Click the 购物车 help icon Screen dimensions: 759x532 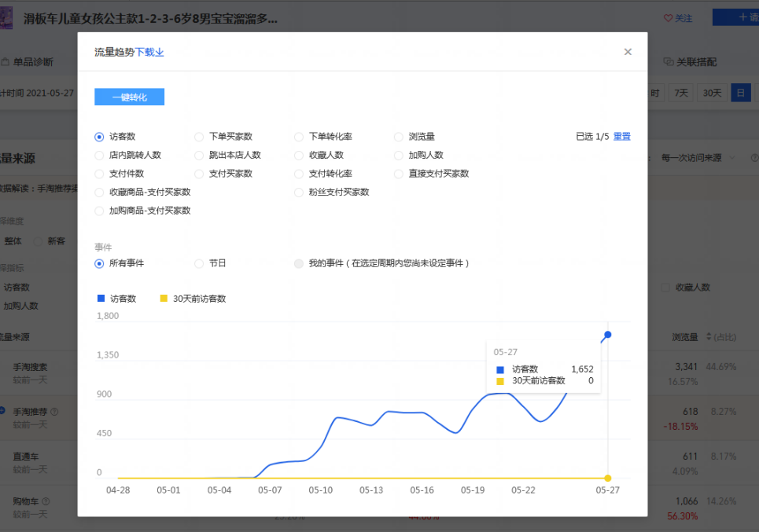[x=46, y=501]
